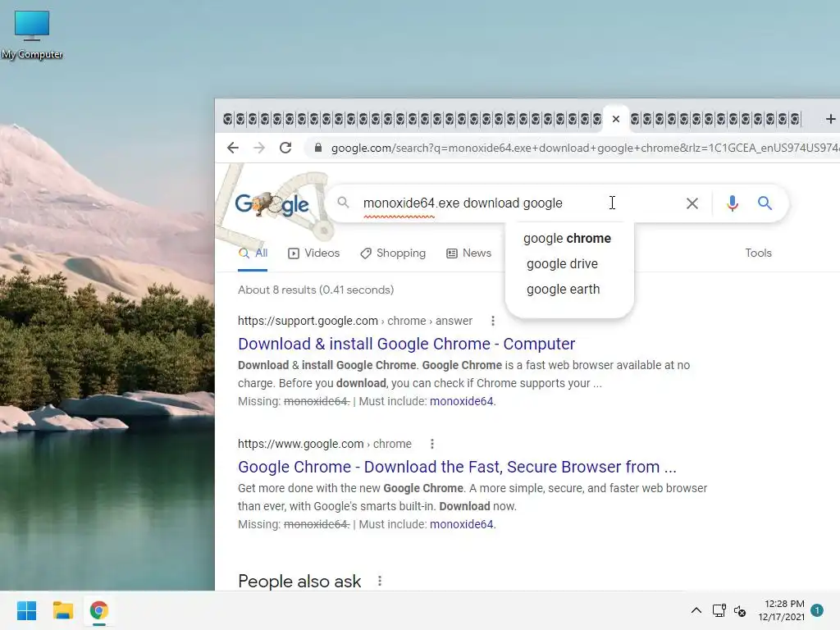Open 'Download & install Google Chrome - Computer'

pos(407,344)
